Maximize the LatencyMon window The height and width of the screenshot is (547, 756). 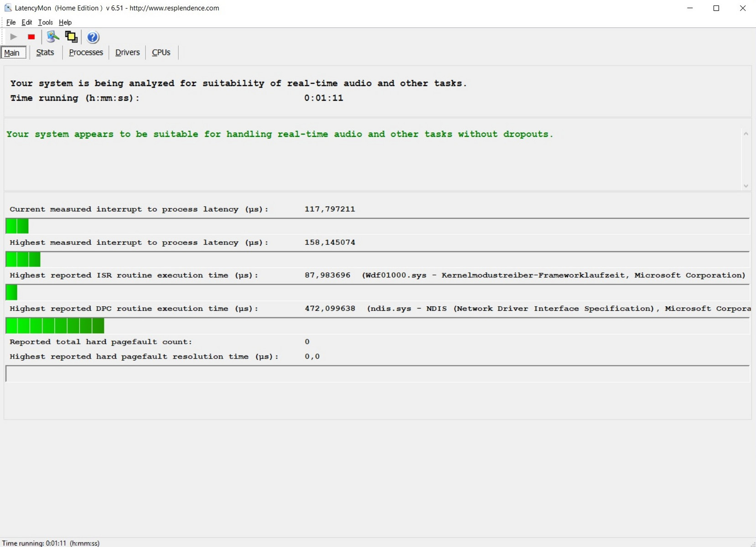pos(716,8)
